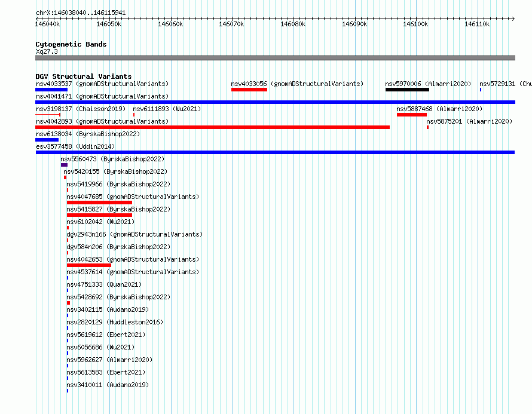Click the red bar under nsv4042653
Screen dimensions: 532x414
pyautogui.click(x=89, y=265)
